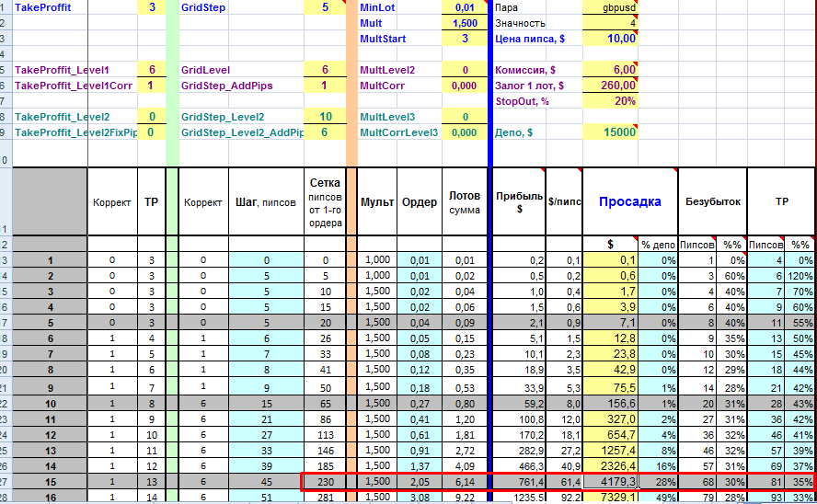The width and height of the screenshot is (817, 504).
Task: Click the Прибыль $ column header
Action: tap(520, 202)
